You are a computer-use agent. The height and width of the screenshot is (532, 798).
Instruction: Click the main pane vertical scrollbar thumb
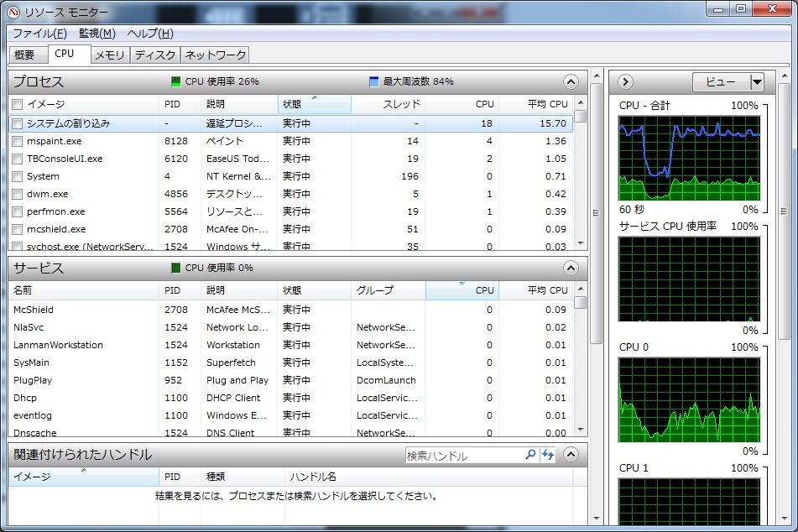(x=596, y=212)
